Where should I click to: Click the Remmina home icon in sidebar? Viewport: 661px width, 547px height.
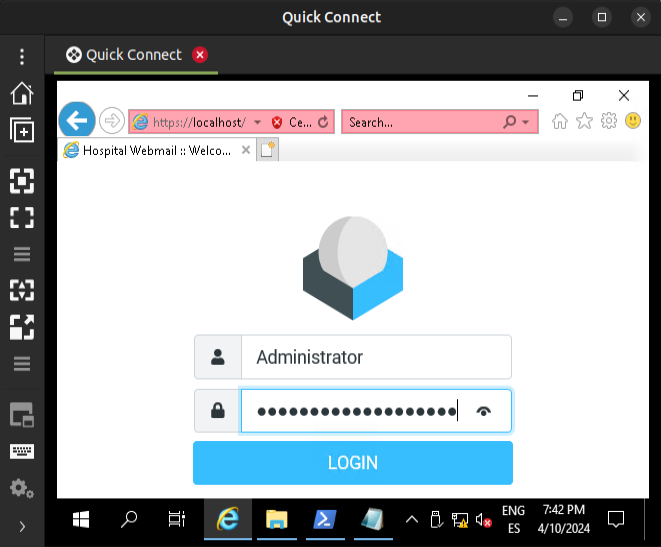(21, 93)
